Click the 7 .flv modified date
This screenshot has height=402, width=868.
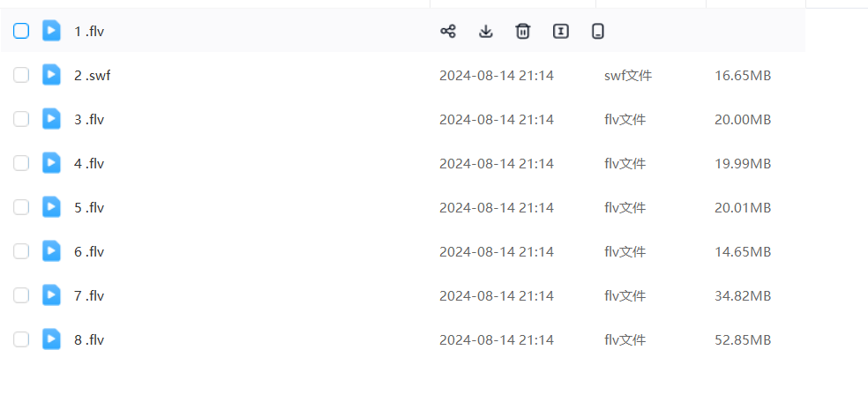(x=496, y=296)
